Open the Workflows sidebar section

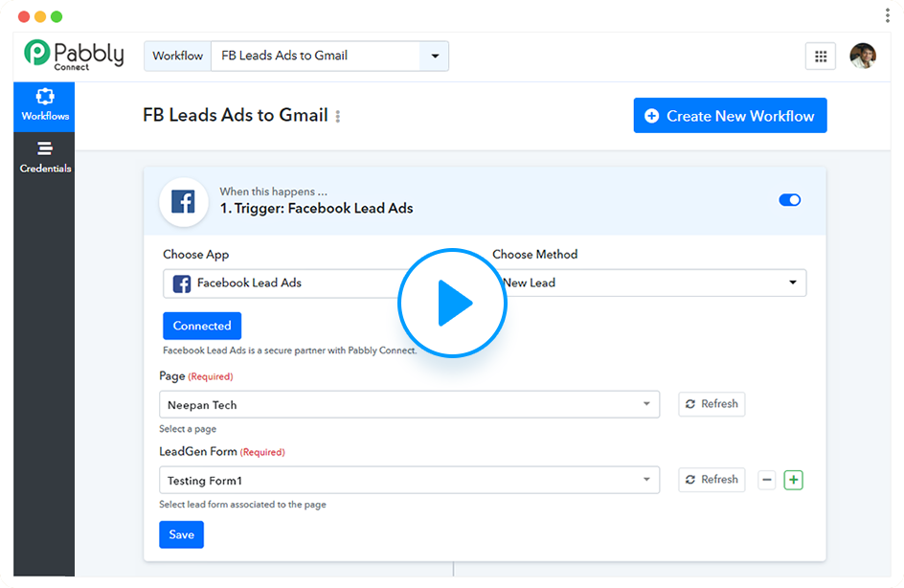pyautogui.click(x=44, y=106)
